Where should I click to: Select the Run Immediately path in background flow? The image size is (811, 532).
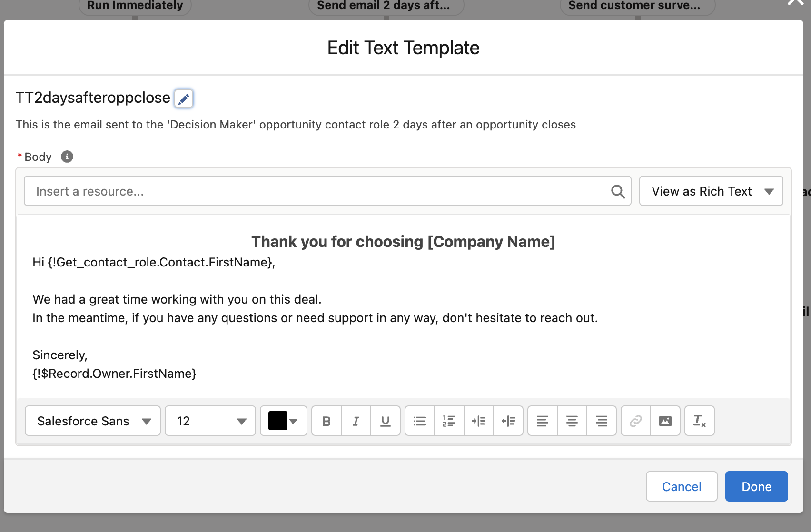coord(135,6)
